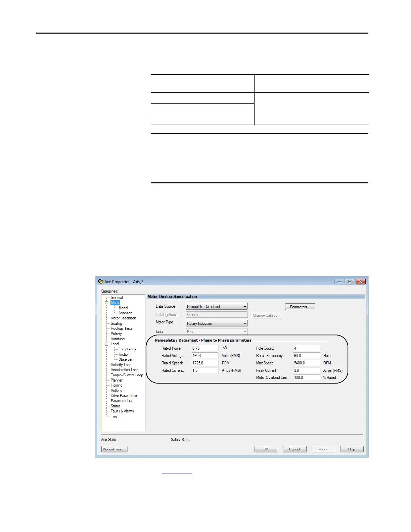Select Friction under Load
Image resolution: width=411 pixels, height=532 pixels.
pos(124,354)
